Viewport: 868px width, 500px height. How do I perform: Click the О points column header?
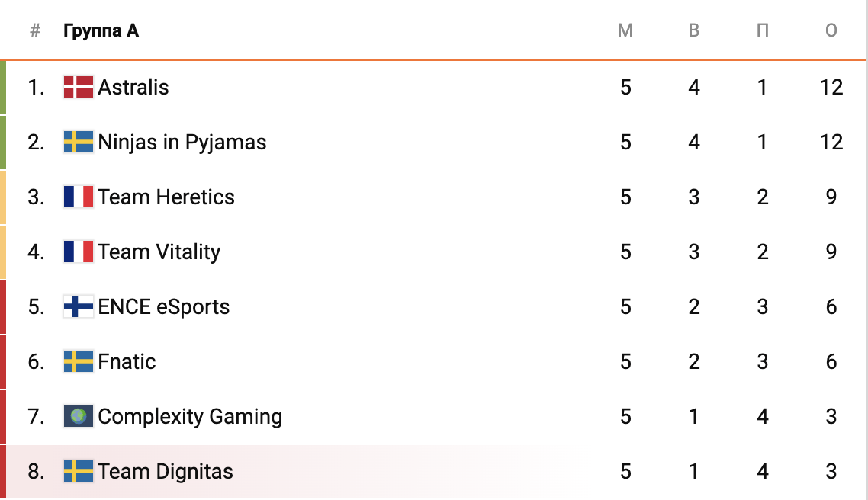point(831,30)
